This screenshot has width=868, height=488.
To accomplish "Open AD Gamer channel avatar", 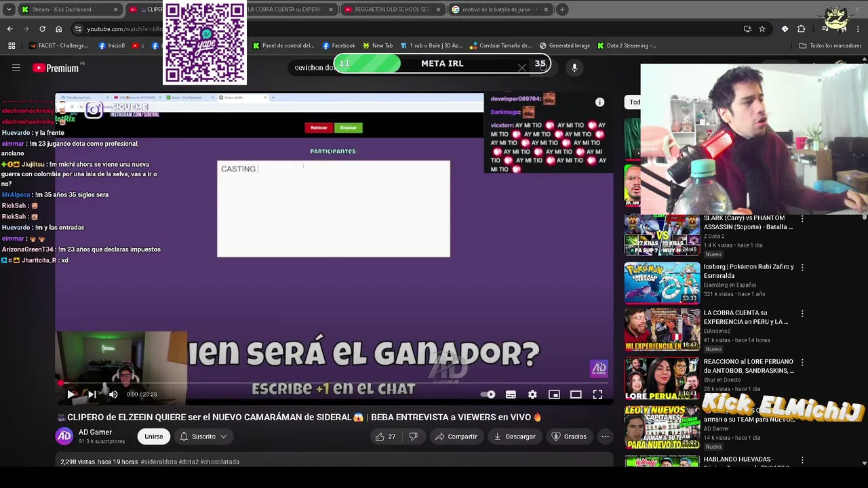I will [64, 436].
